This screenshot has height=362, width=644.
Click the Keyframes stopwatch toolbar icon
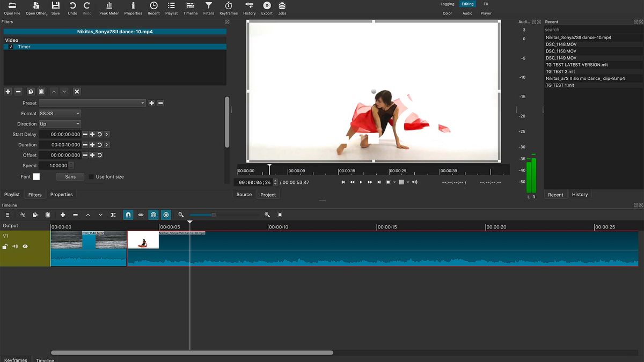click(229, 8)
